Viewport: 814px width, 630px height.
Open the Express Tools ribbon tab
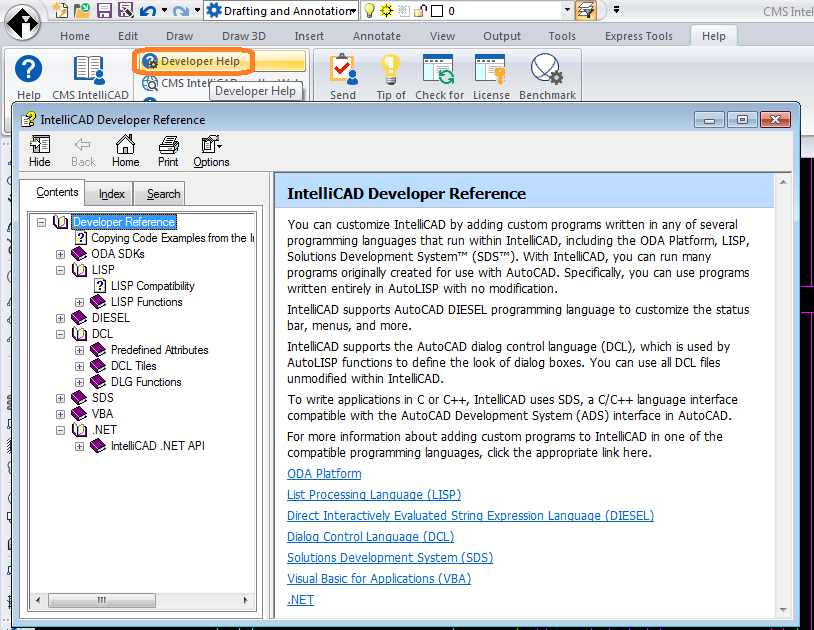click(639, 36)
